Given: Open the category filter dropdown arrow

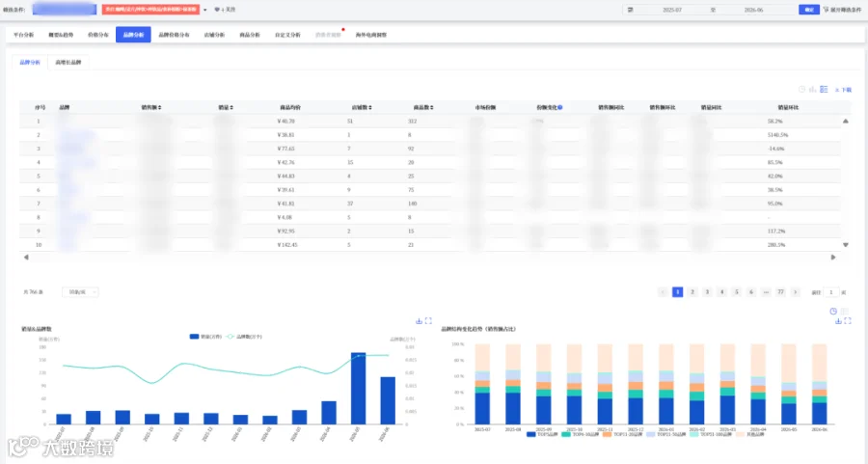Looking at the screenshot, I should tap(204, 10).
